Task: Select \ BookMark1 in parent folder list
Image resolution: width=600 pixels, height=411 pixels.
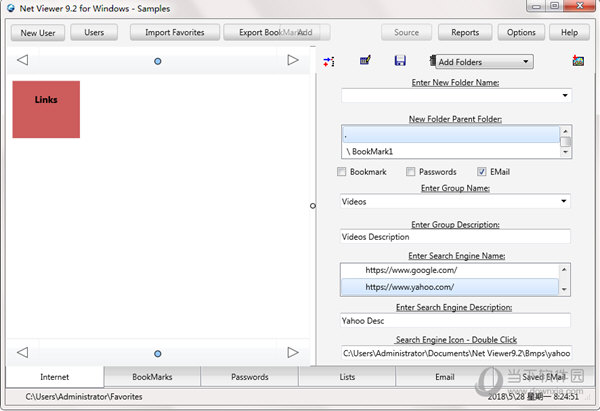Action: point(450,152)
